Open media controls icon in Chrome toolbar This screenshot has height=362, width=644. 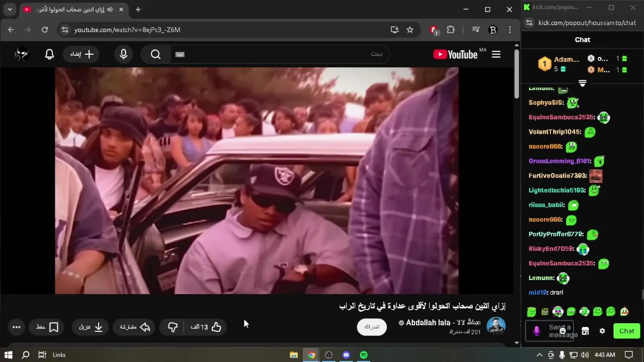tap(476, 30)
